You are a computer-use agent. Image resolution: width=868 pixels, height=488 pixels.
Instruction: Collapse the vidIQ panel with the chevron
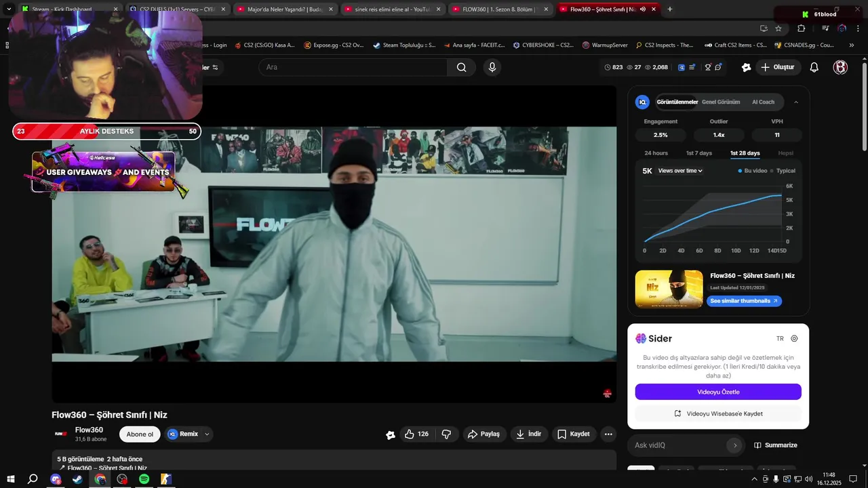point(796,102)
